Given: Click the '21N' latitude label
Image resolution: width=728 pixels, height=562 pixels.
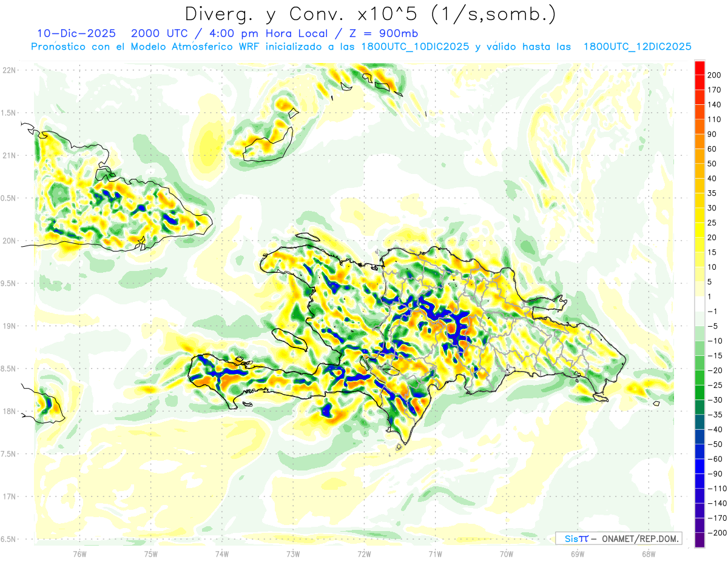Looking at the screenshot, I should click(x=10, y=156).
